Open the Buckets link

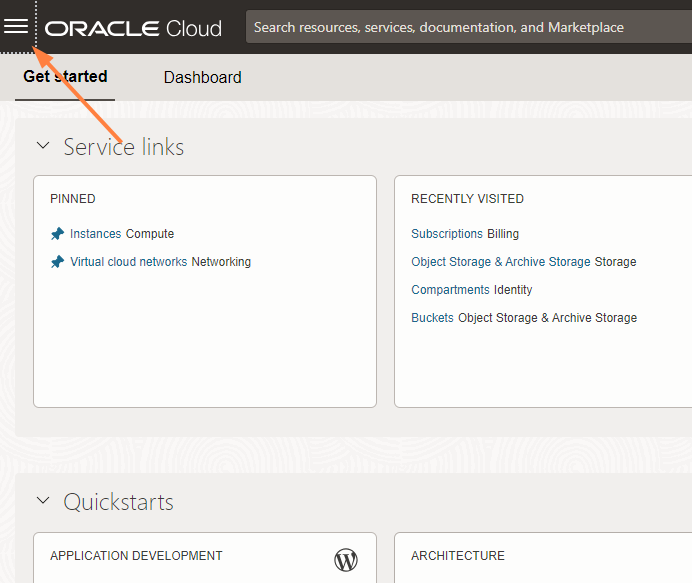(432, 318)
